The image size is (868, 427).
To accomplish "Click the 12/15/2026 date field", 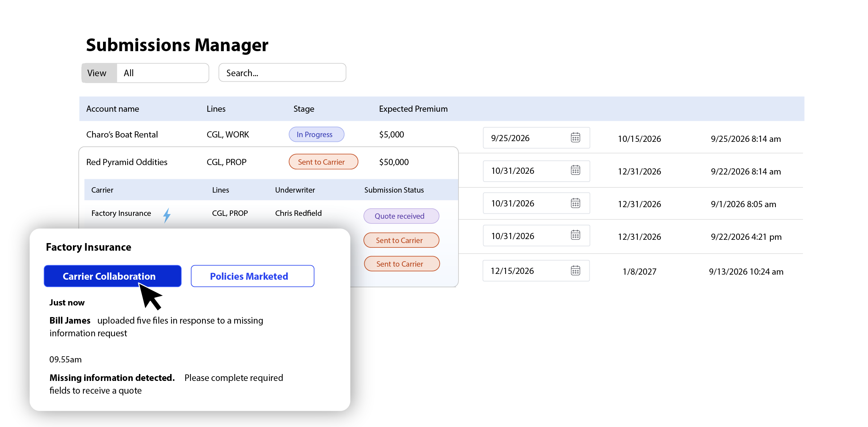I will 536,271.
